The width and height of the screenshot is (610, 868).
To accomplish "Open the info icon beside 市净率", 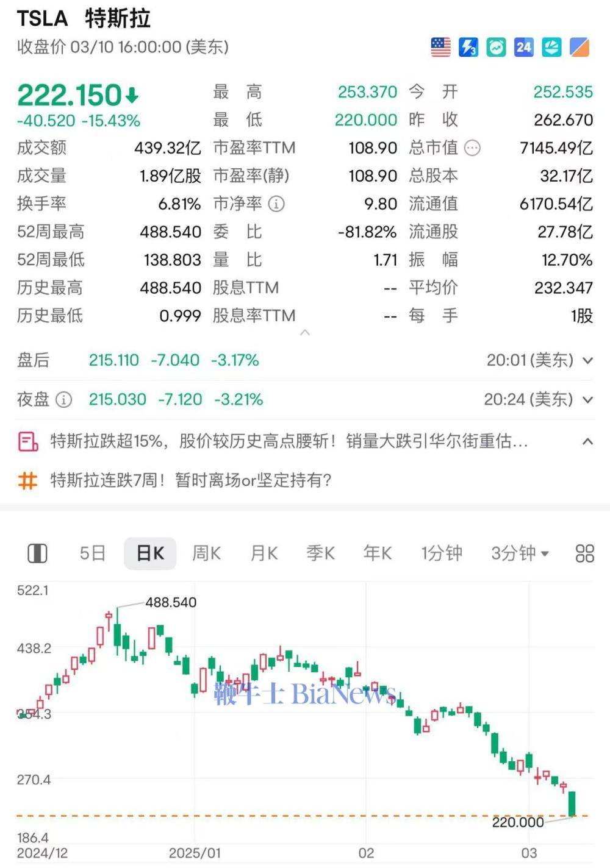I will click(276, 204).
